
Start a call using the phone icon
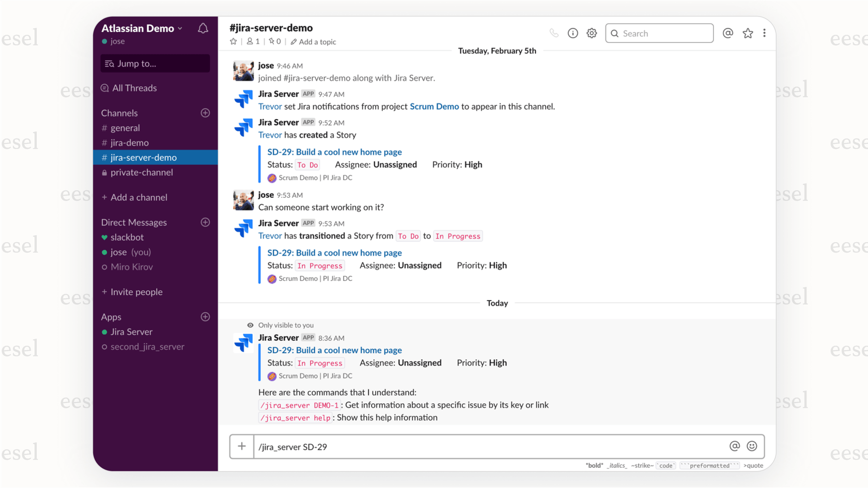tap(554, 33)
